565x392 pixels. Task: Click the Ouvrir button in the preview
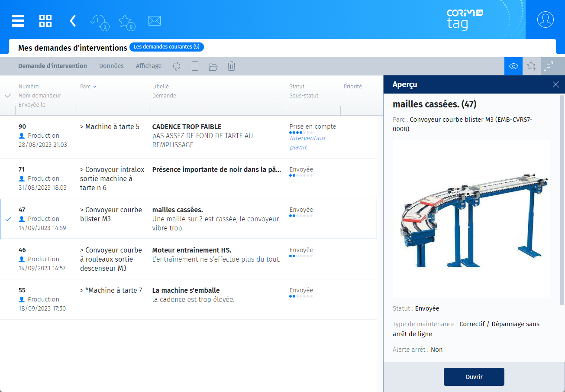[474, 376]
